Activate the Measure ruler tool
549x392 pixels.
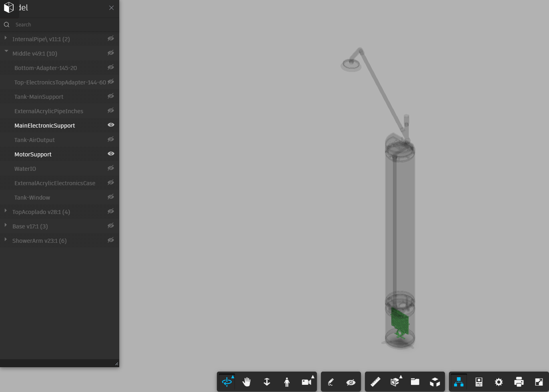click(375, 382)
